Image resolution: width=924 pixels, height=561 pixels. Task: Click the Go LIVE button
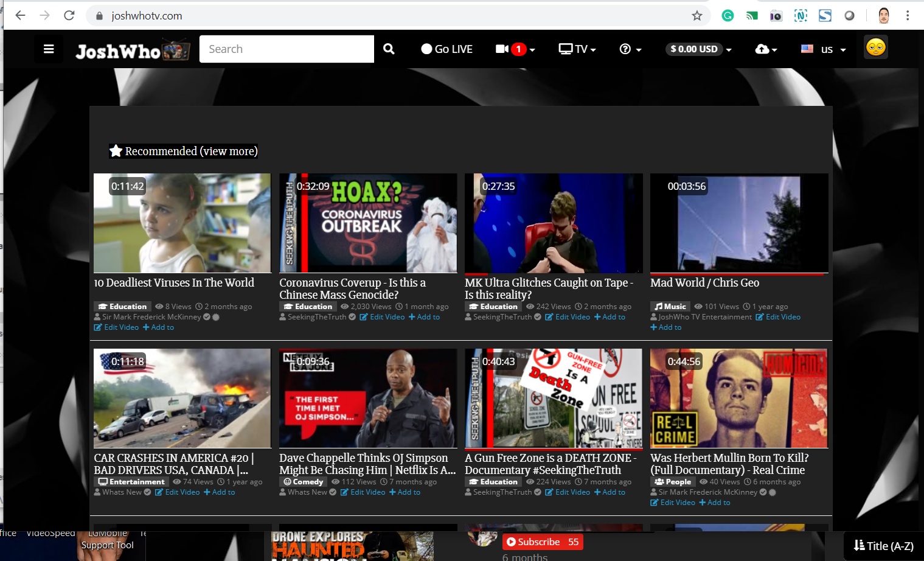point(447,49)
